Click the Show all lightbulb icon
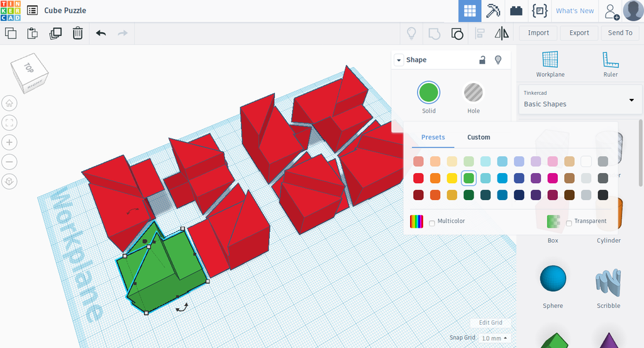Viewport: 644px width, 348px height. 411,33
